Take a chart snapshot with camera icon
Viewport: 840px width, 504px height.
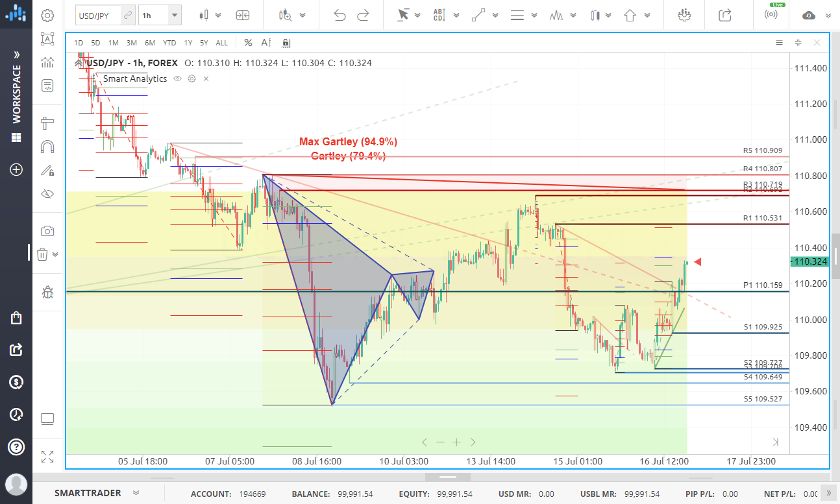point(47,231)
